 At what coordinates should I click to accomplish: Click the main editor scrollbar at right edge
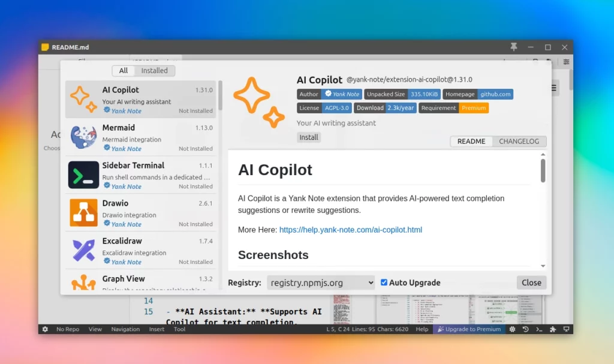click(x=571, y=80)
